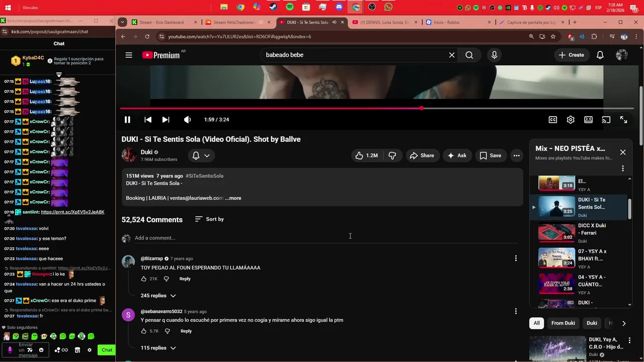This screenshot has height=362, width=644.
Task: Dislike the sebanavarro5032 comment
Action: [x=168, y=331]
